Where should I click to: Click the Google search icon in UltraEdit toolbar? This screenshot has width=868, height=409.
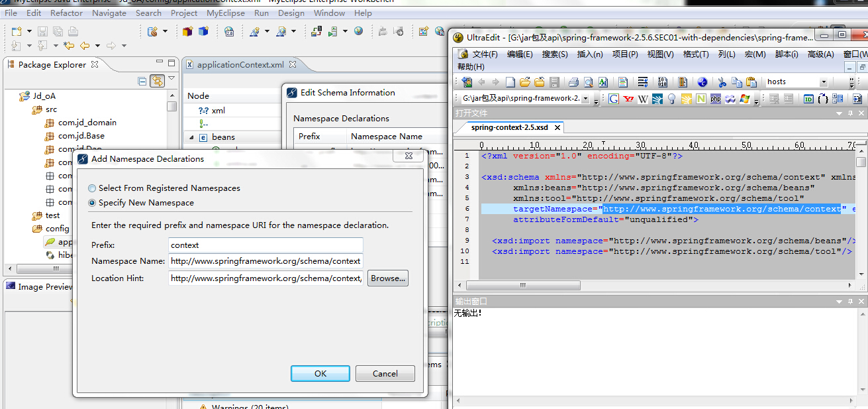[614, 99]
